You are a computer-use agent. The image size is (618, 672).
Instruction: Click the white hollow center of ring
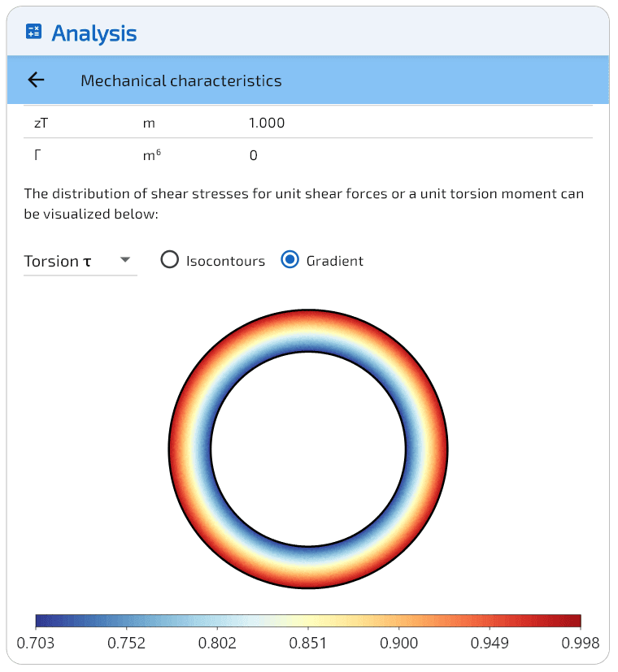[x=308, y=449]
